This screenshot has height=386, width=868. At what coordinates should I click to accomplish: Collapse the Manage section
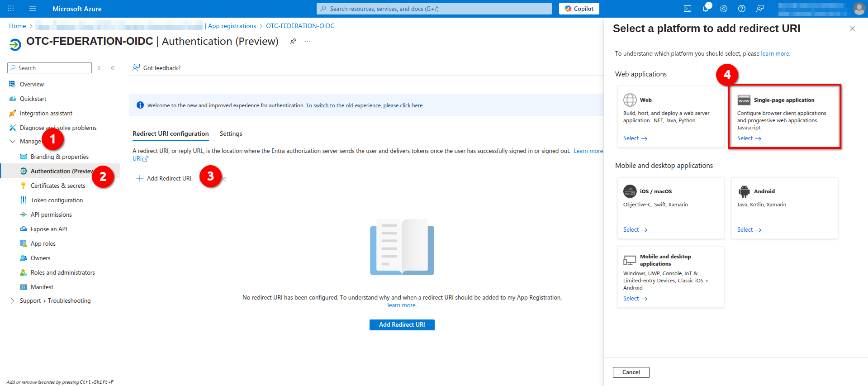click(13, 141)
